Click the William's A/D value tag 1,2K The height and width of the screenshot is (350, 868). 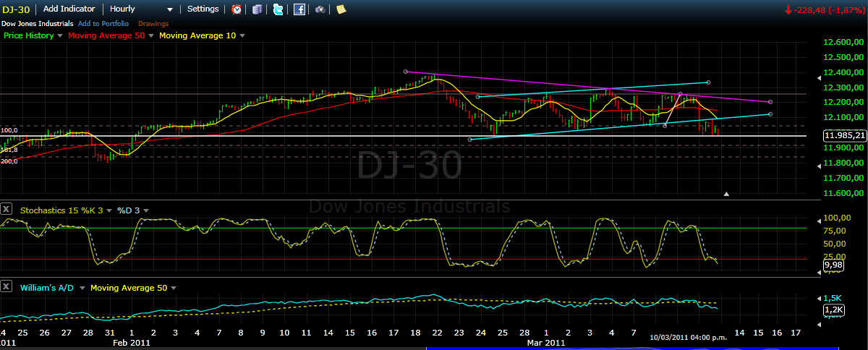833,310
